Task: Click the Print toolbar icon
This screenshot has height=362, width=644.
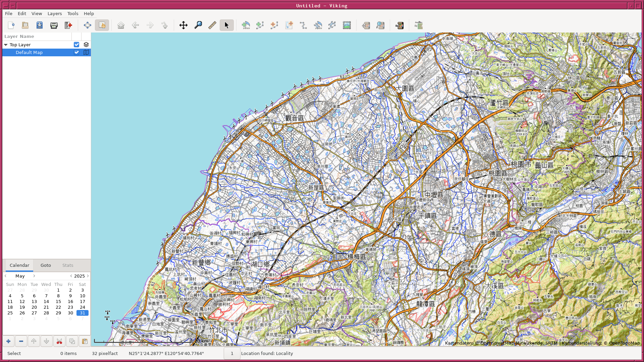Action: [x=54, y=25]
